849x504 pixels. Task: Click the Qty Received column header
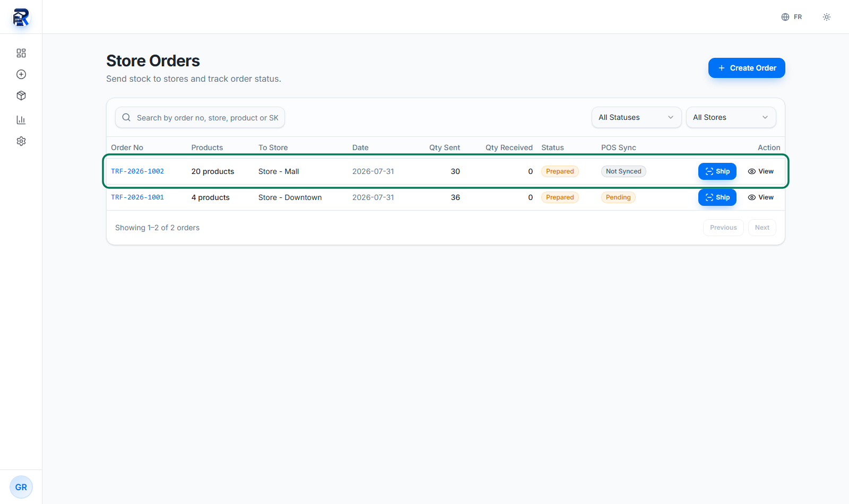point(509,147)
